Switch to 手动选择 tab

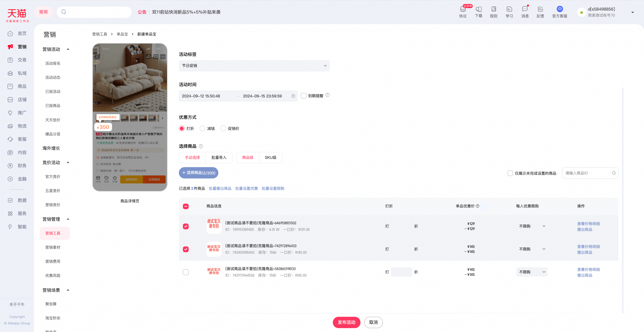tap(192, 158)
